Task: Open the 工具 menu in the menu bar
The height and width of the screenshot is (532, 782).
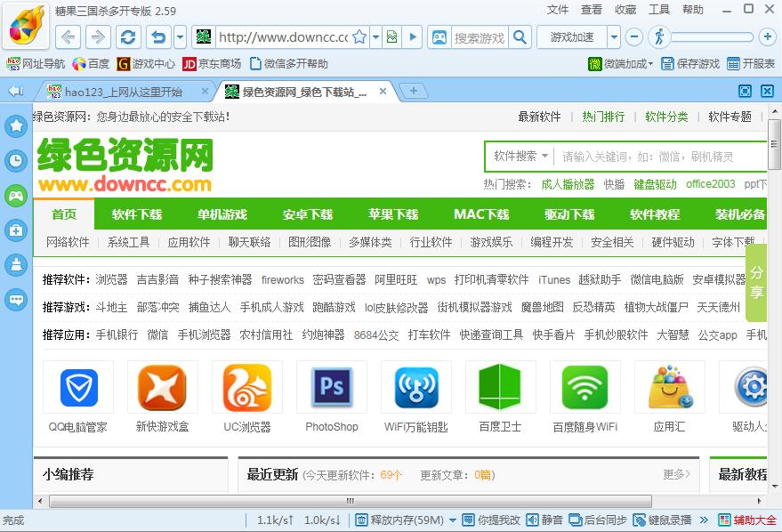Action: tap(658, 10)
